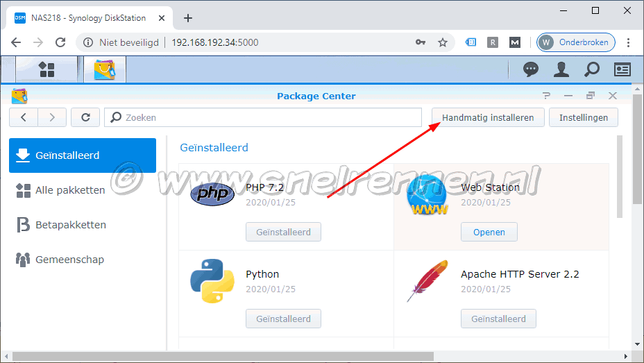Click Geïnstalleerd button under Python
This screenshot has width=644, height=363.
pos(283,319)
